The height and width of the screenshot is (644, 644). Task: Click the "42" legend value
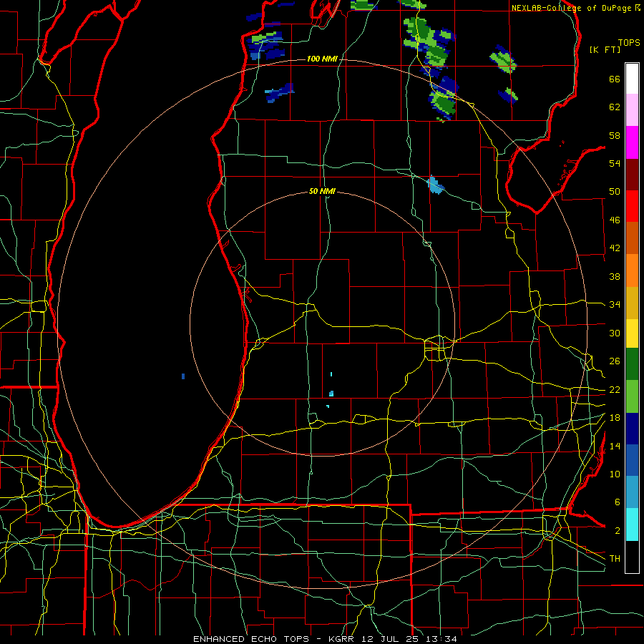coord(615,248)
